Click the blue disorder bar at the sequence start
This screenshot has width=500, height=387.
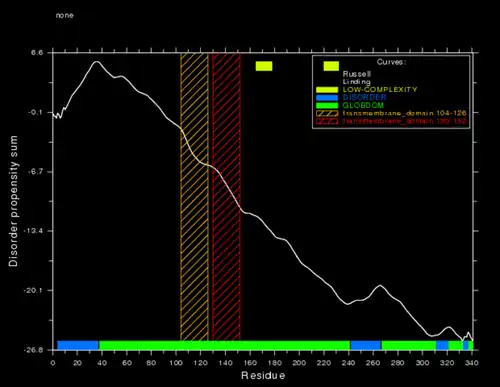tap(78, 345)
